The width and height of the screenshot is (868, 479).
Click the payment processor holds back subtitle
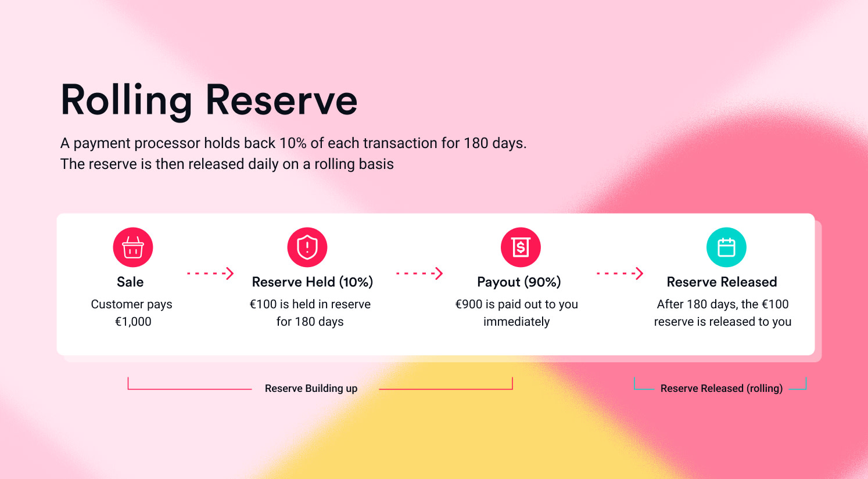[293, 143]
